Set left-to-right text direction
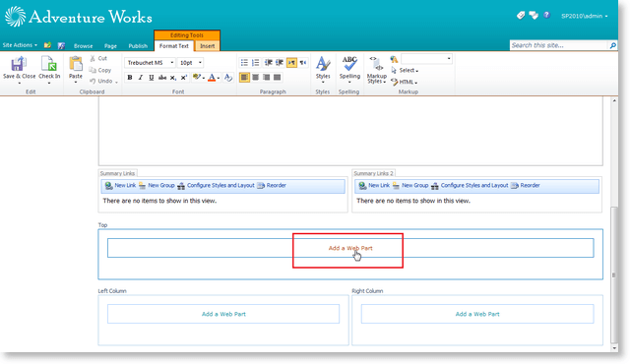Screen dimensions: 630x364 [x=291, y=63]
